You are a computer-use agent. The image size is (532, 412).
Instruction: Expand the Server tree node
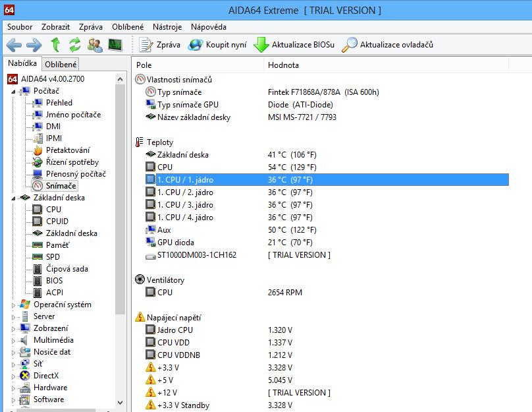(x=13, y=317)
